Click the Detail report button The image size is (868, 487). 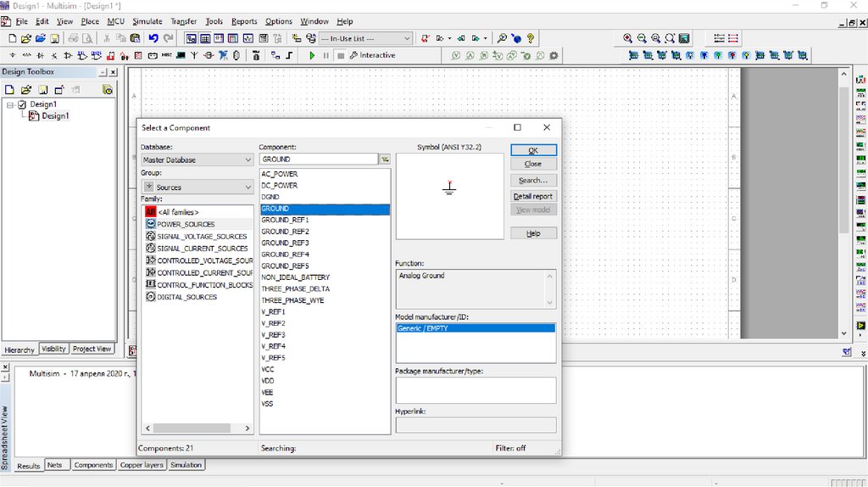click(x=533, y=196)
